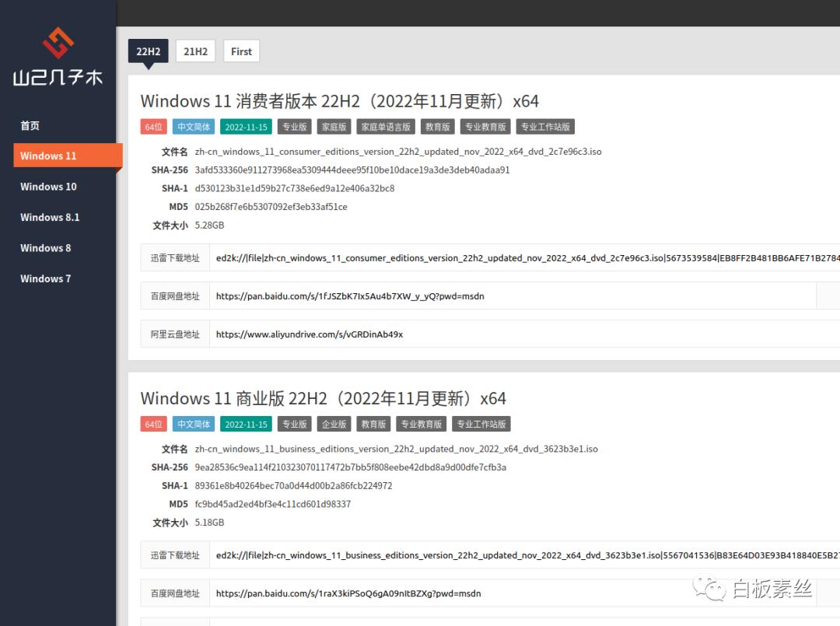This screenshot has width=840, height=626.
Task: Select Windows 11 in the sidebar
Action: tap(68, 156)
